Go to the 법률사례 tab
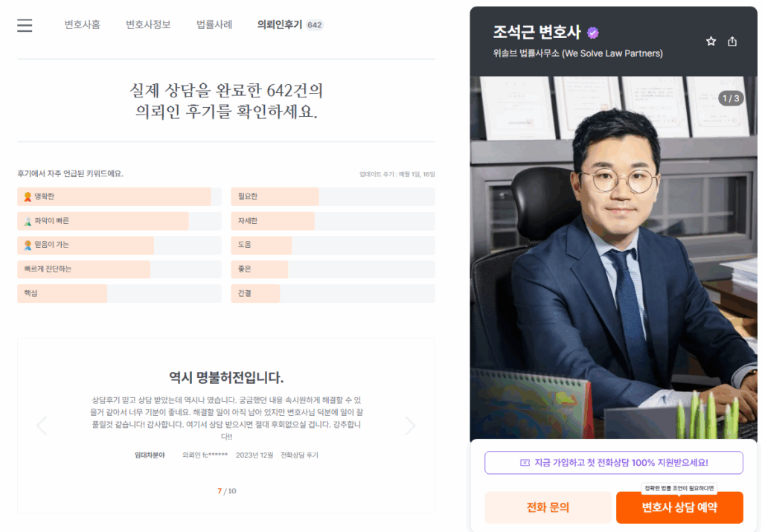 pyautogui.click(x=214, y=25)
